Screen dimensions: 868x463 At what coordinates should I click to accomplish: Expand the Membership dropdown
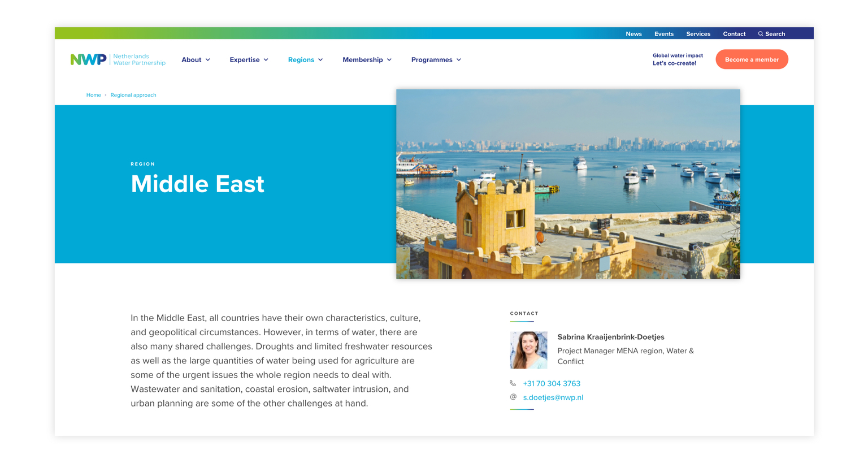367,59
